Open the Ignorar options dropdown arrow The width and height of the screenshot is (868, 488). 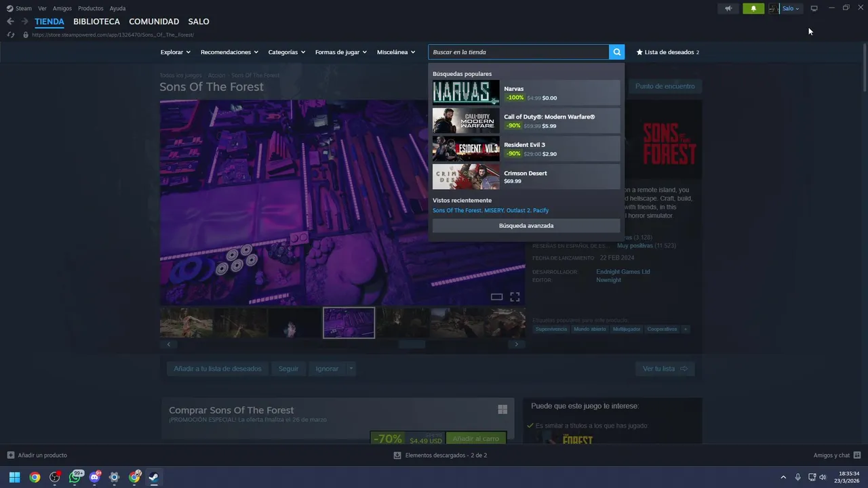351,369
